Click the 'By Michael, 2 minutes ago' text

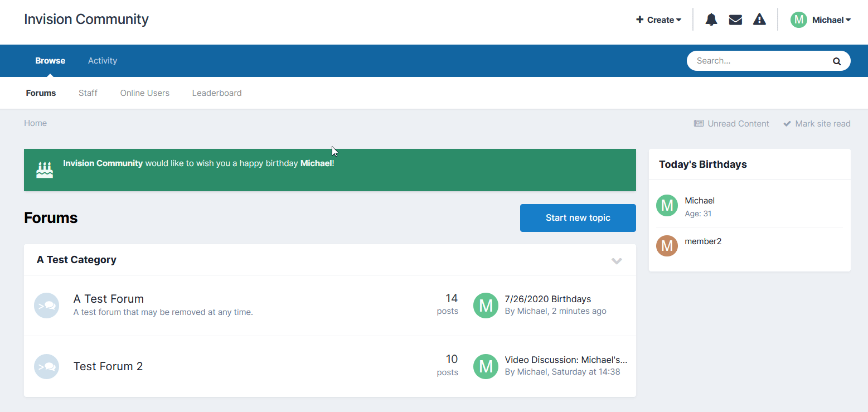pyautogui.click(x=555, y=311)
